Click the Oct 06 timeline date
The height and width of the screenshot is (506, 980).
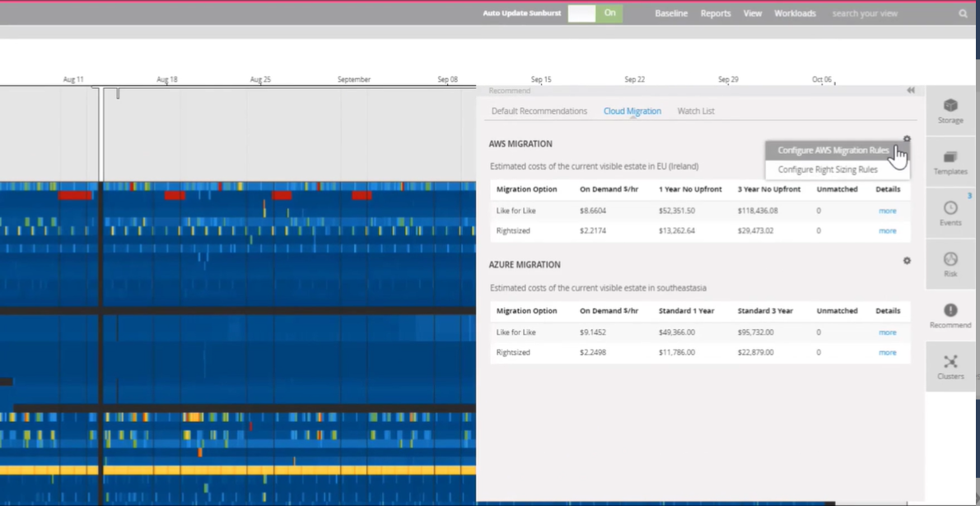pos(822,79)
